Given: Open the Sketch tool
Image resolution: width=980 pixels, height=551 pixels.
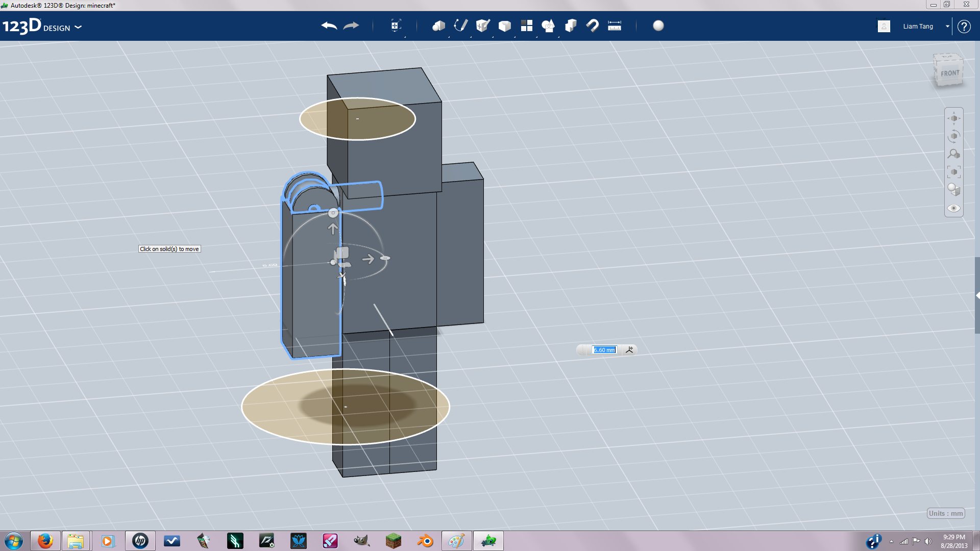Looking at the screenshot, I should 460,26.
